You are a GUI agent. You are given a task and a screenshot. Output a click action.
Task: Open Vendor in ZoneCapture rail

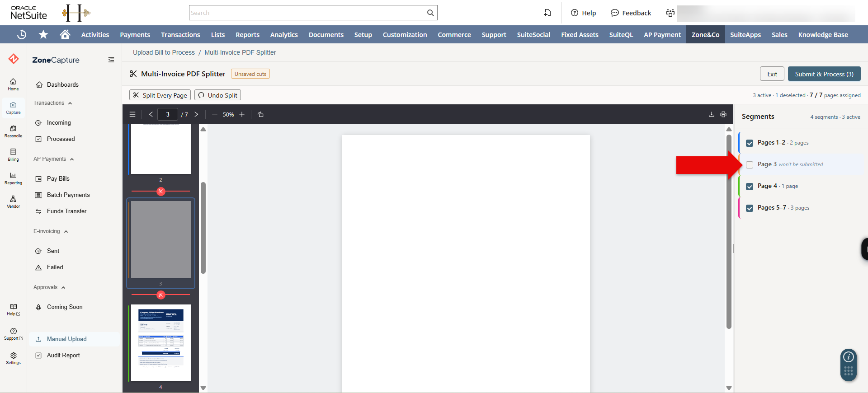(13, 202)
